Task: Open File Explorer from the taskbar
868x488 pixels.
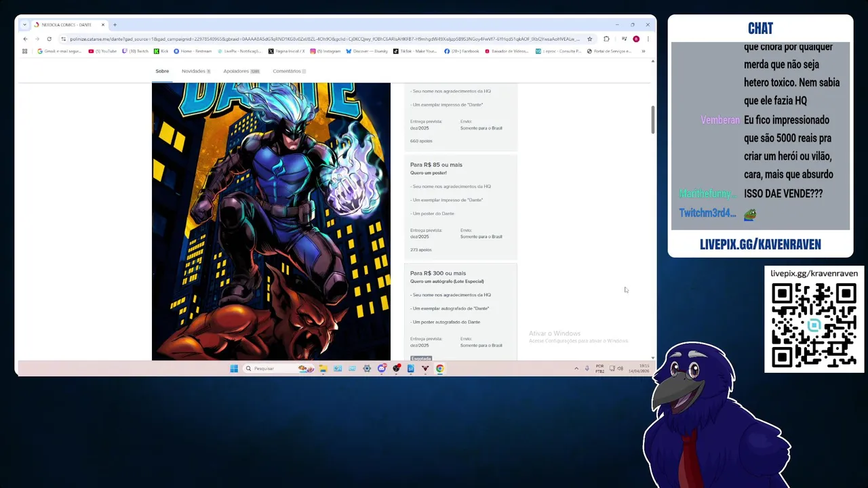Action: click(x=323, y=369)
